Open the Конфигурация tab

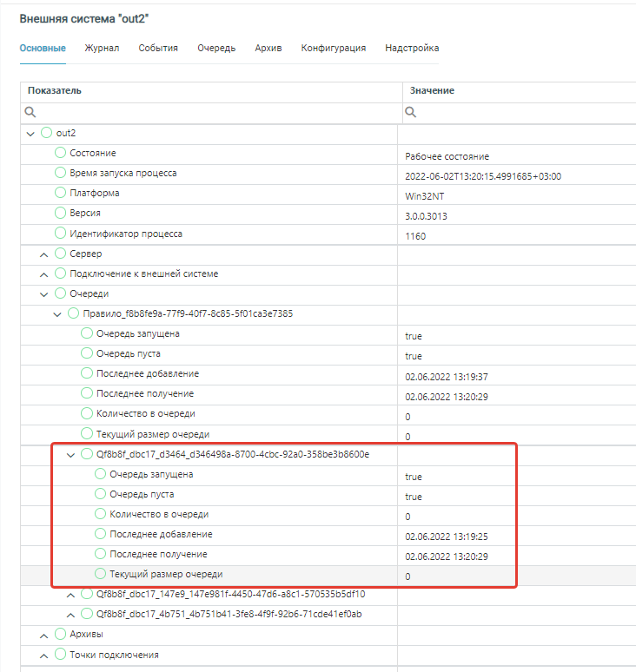point(333,48)
